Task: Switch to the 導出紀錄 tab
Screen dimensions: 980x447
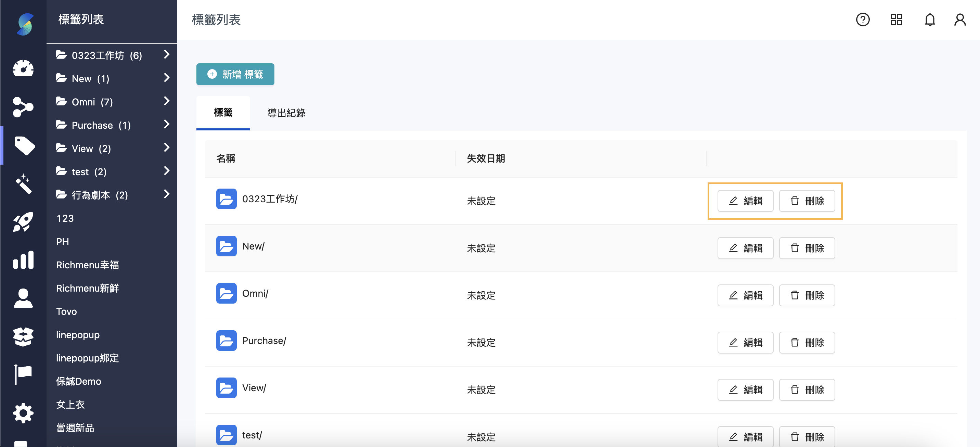Action: [x=286, y=113]
